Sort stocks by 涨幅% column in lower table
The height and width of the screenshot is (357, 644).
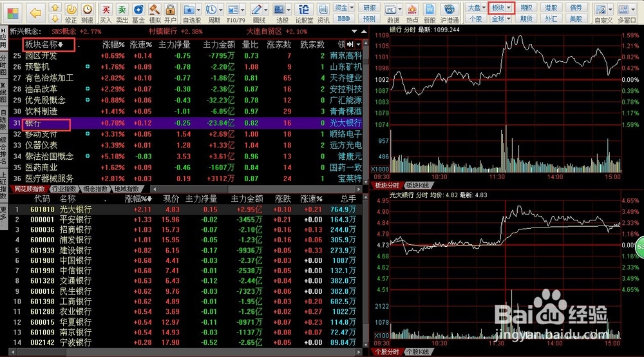pyautogui.click(x=138, y=199)
